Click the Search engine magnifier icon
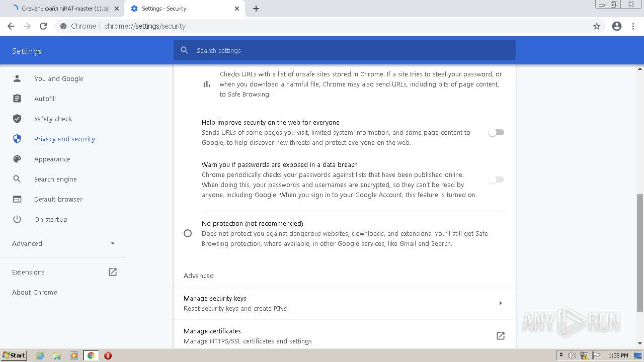The image size is (644, 362). tap(17, 179)
